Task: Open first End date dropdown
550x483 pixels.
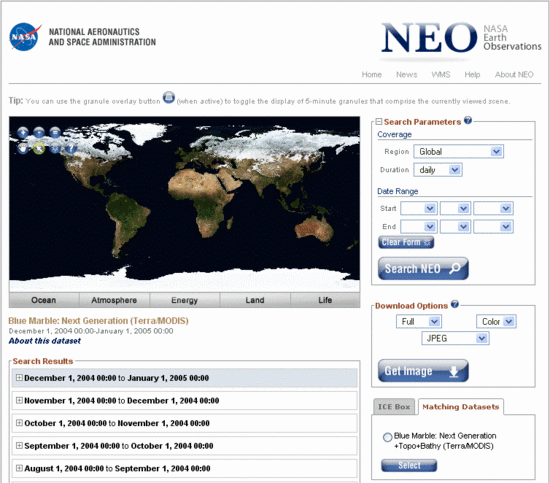Action: [419, 227]
